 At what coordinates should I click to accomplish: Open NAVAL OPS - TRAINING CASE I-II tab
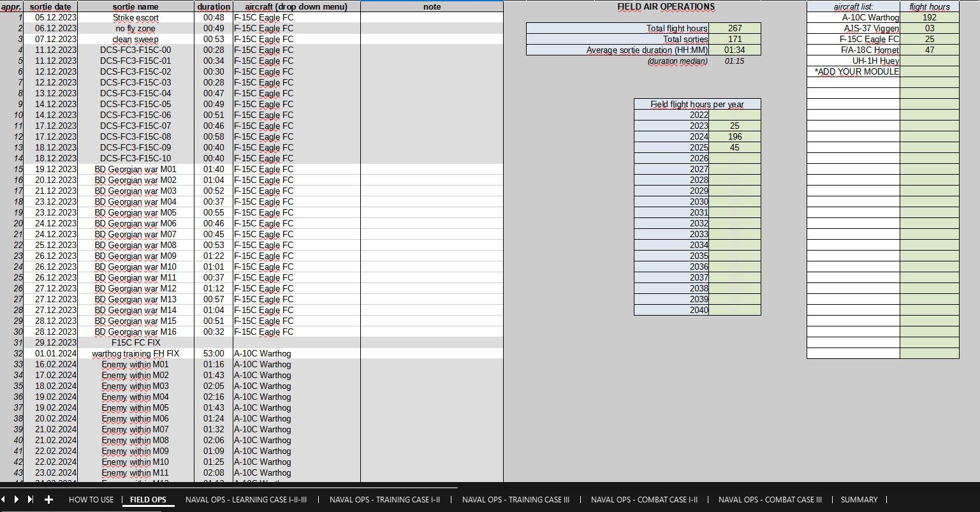[x=384, y=500]
